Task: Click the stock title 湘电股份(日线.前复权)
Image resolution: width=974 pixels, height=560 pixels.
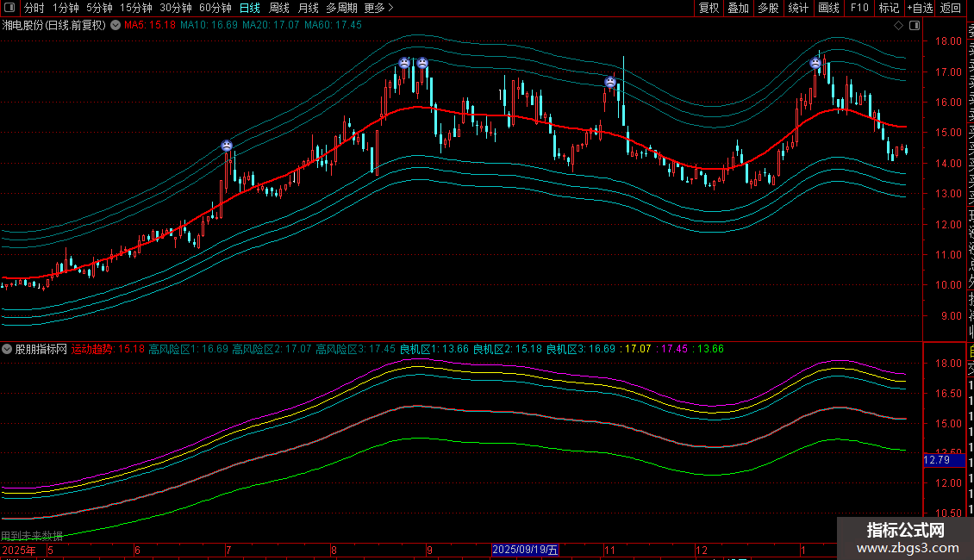Action: point(54,25)
